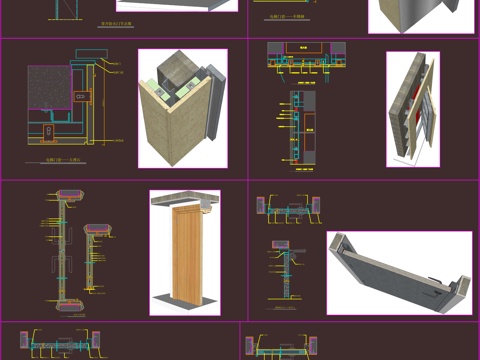480x360 pixels.
Task: Select the shorter door head section drawing
Action: coord(98,258)
